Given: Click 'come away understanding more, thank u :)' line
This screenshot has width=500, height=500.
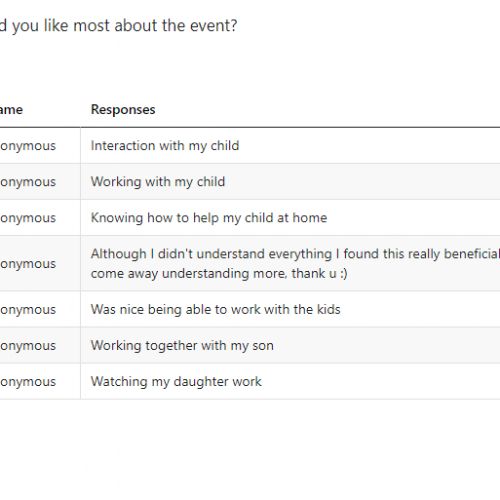Looking at the screenshot, I should [x=219, y=274].
